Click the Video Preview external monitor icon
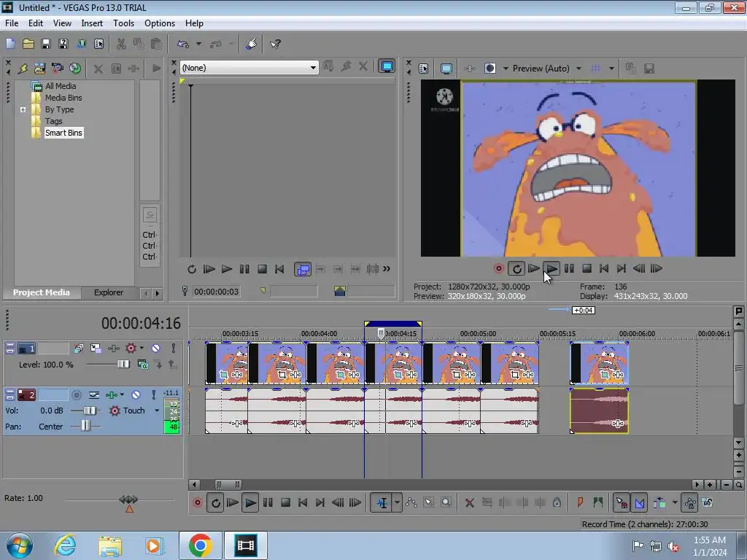Image resolution: width=747 pixels, height=560 pixels. (x=446, y=69)
